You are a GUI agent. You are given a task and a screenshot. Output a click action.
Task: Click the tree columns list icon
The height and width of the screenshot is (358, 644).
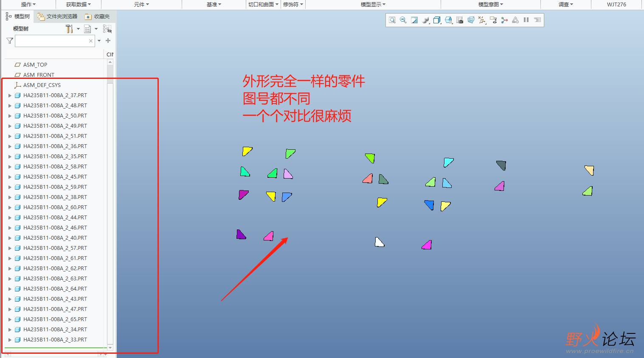click(87, 29)
